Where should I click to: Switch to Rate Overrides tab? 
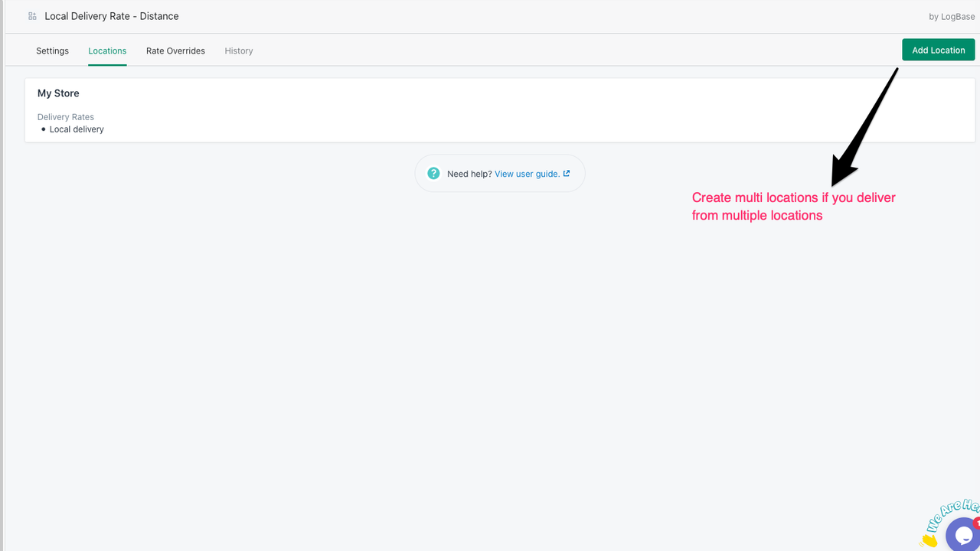[175, 51]
